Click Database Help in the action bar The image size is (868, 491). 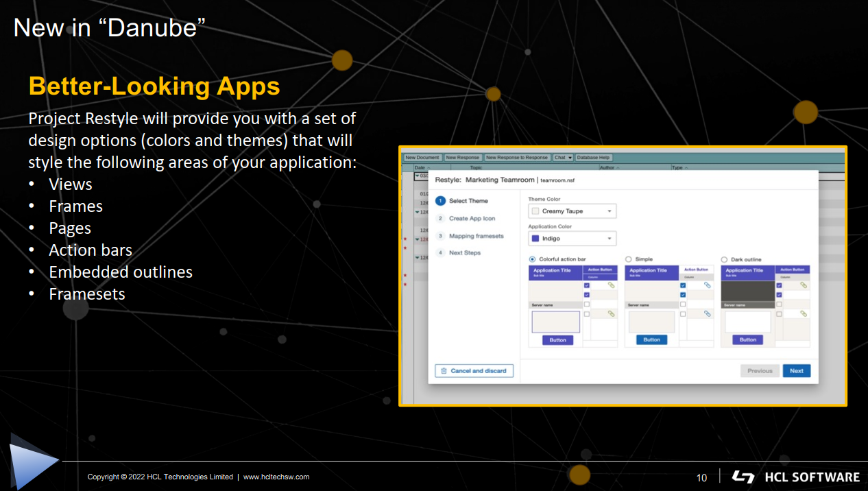(x=593, y=158)
